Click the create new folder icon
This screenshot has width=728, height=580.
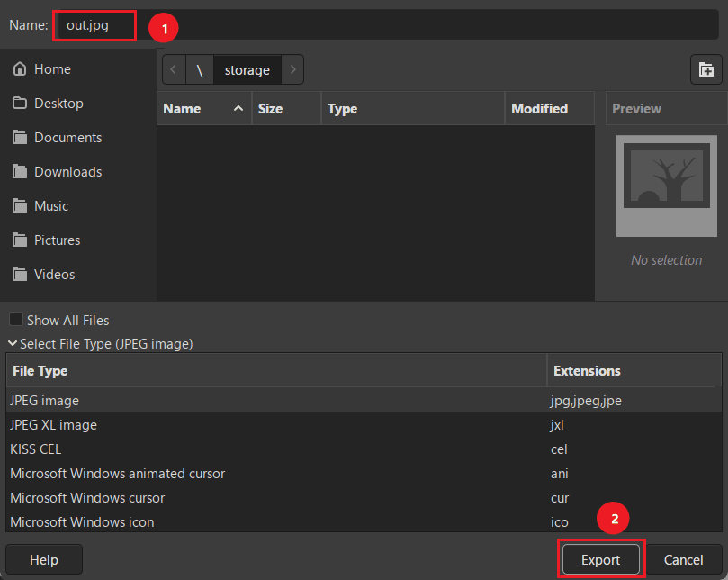pos(706,69)
